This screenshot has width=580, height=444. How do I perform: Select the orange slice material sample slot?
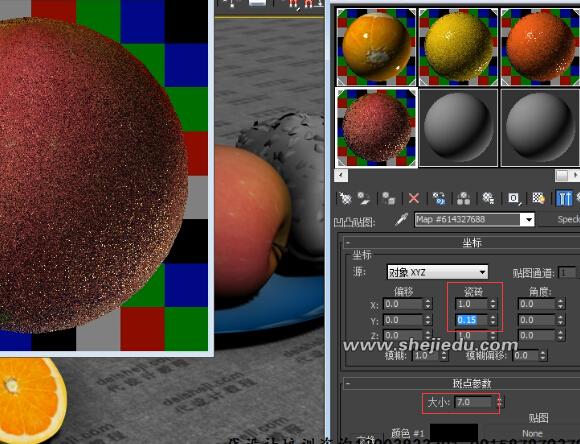click(376, 47)
